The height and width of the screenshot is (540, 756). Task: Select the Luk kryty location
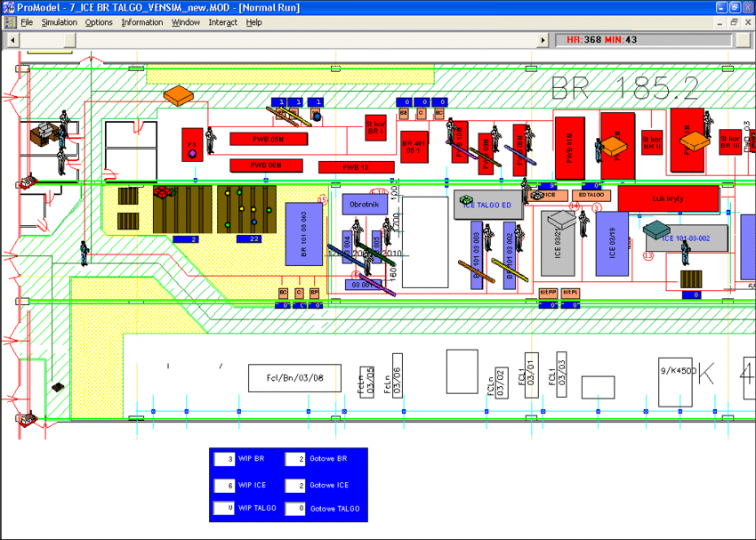click(668, 198)
